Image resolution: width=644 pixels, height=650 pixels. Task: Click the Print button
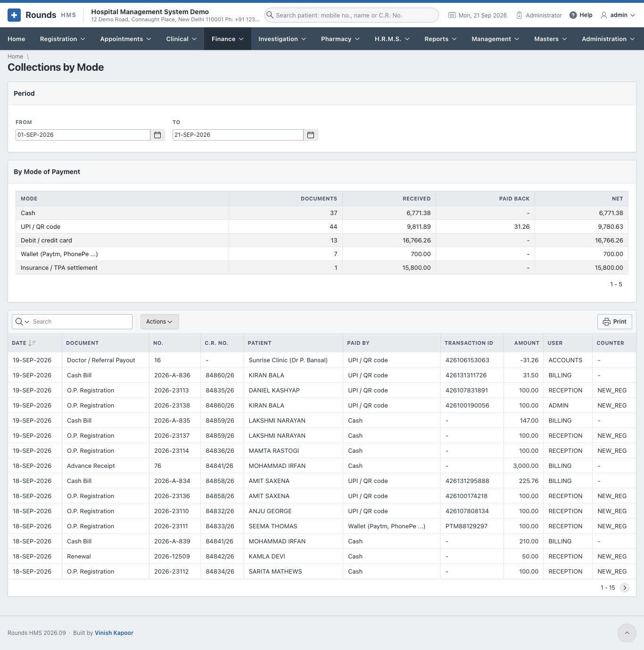click(x=615, y=322)
